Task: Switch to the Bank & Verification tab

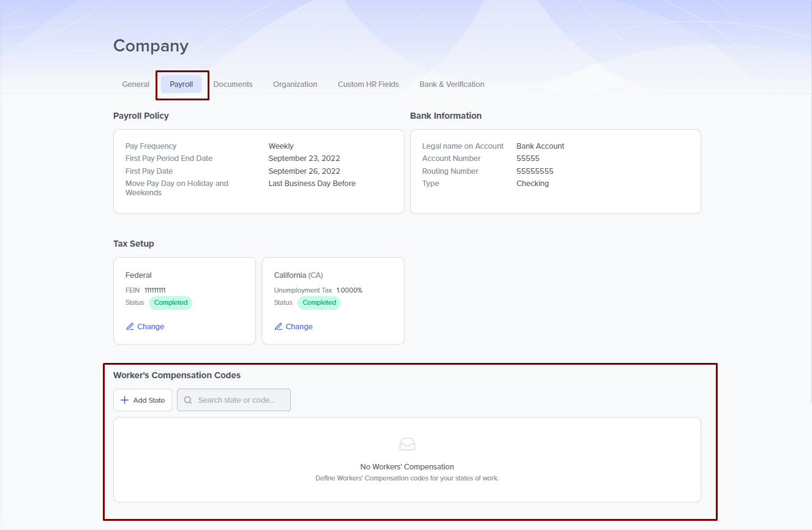Action: click(x=451, y=84)
